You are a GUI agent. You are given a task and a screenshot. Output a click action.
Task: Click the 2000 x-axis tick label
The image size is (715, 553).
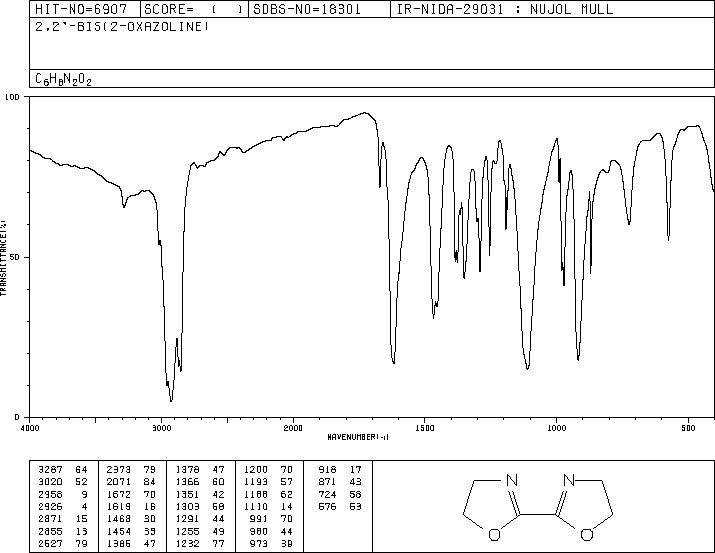pyautogui.click(x=293, y=428)
